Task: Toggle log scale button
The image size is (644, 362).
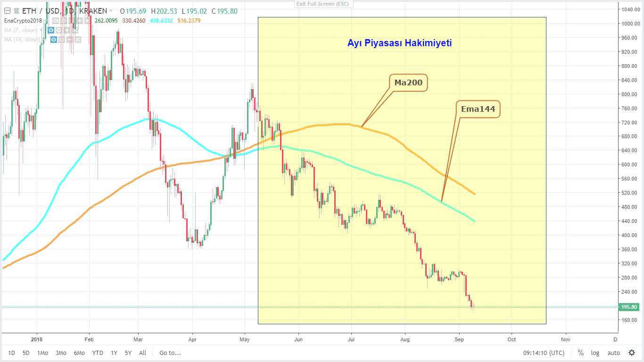Action: point(595,353)
